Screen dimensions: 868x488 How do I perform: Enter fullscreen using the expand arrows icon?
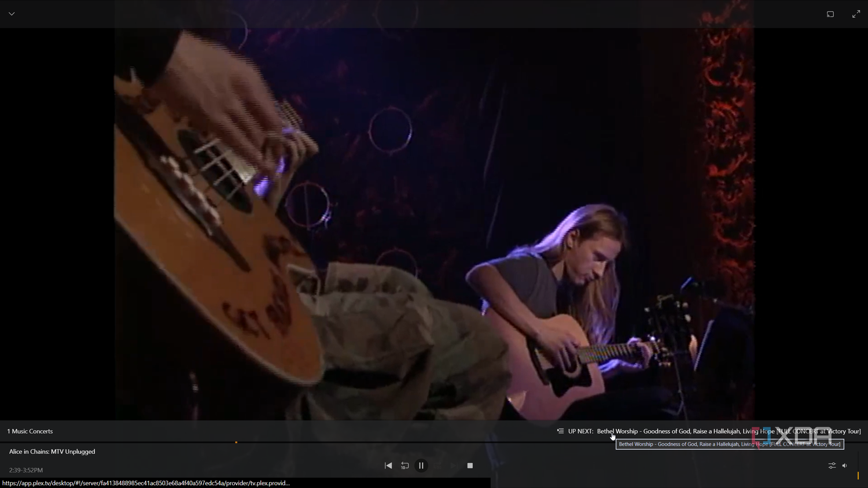pyautogui.click(x=856, y=14)
